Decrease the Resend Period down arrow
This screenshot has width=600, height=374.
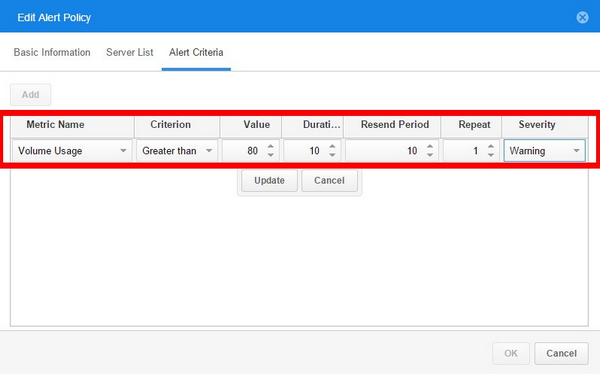click(x=430, y=155)
